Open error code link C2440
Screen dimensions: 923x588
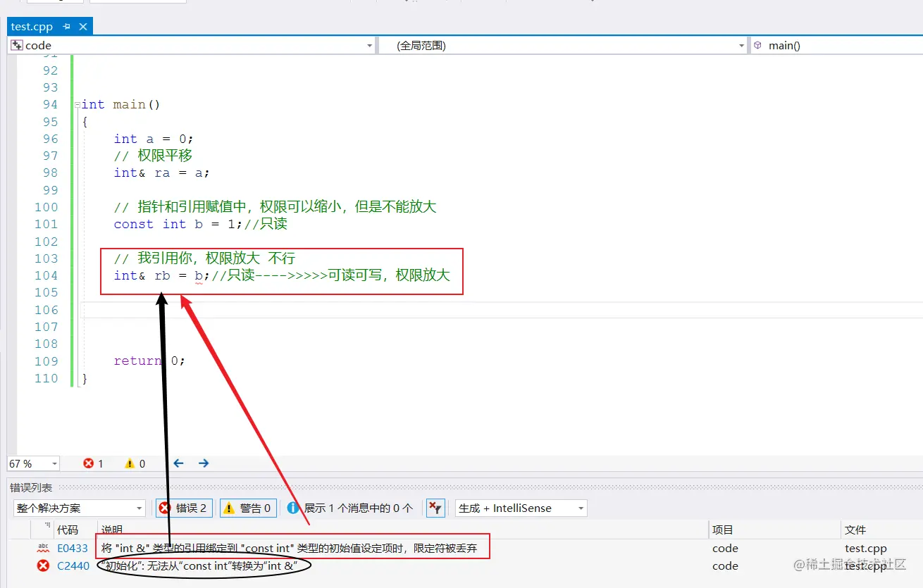73,565
